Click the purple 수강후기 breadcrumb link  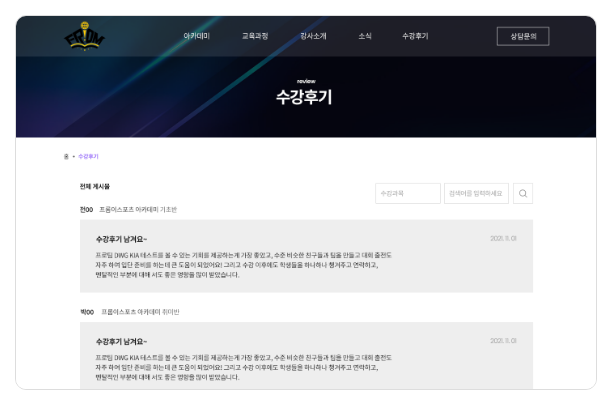pyautogui.click(x=88, y=157)
